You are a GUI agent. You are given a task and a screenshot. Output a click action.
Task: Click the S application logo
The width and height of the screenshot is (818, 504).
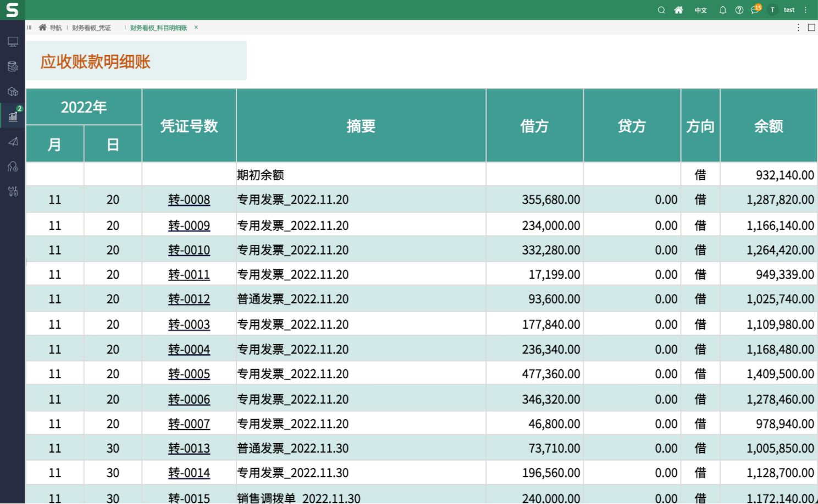[x=12, y=10]
